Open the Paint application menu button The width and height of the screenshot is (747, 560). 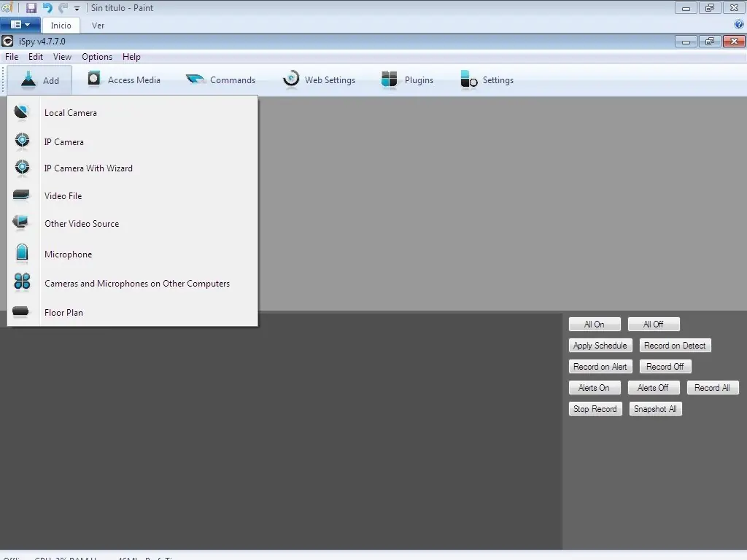click(x=20, y=25)
